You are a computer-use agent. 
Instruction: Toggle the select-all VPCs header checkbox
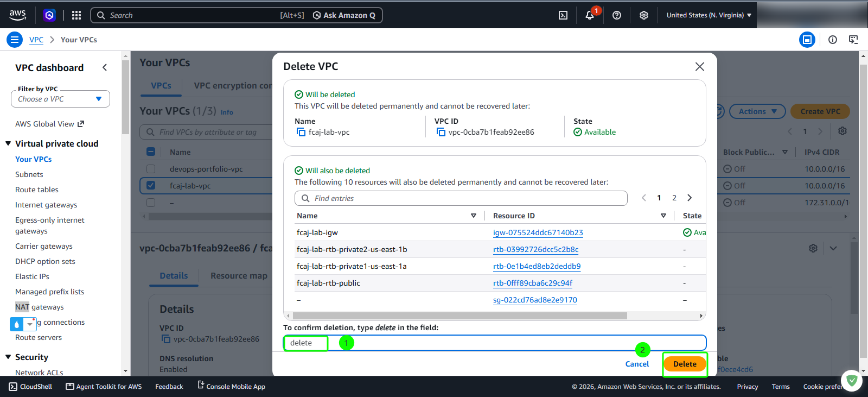tap(151, 152)
